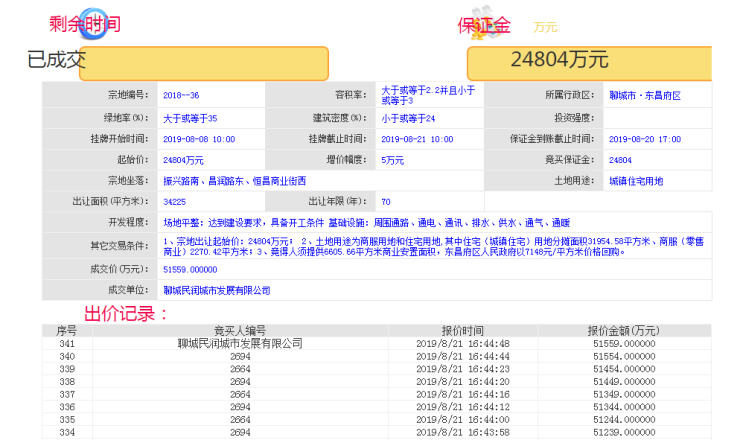Click the 序号 column header
The image size is (740, 440).
[x=67, y=330]
